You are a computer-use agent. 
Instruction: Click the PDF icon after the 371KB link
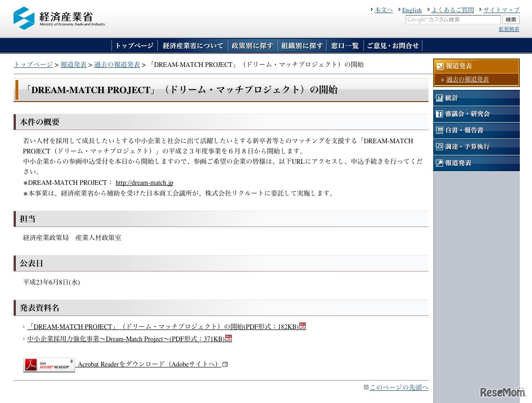229,338
